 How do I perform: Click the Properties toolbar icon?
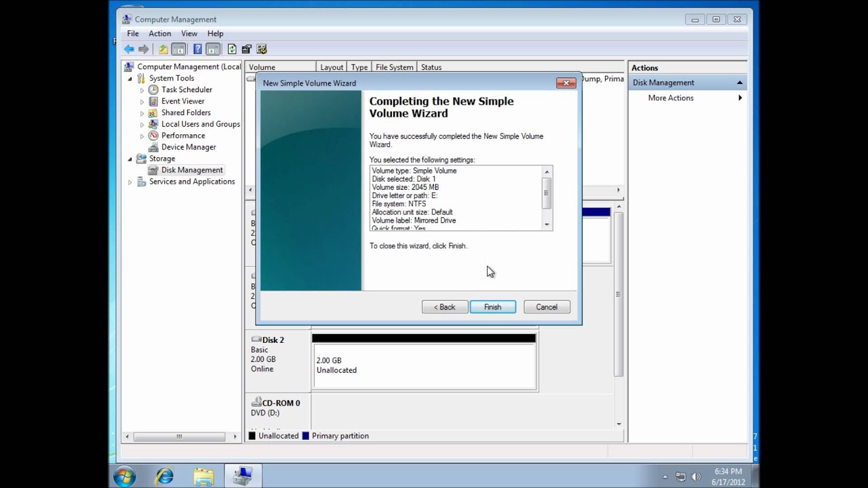(x=247, y=49)
